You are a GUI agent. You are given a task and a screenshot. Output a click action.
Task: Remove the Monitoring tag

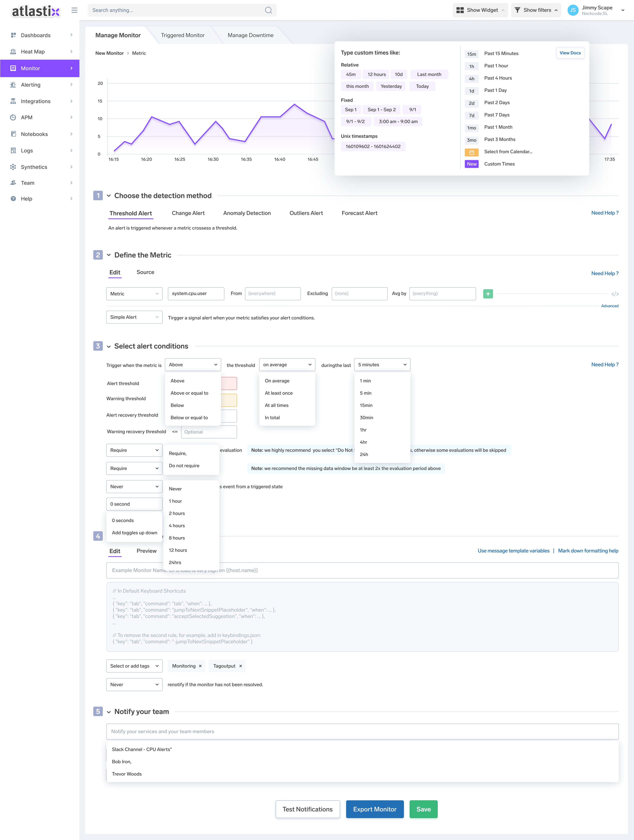tap(200, 666)
